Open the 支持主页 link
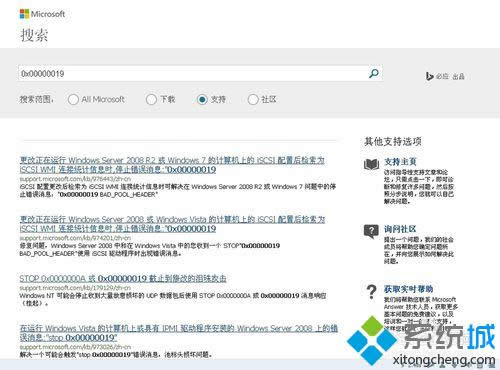 pos(400,162)
